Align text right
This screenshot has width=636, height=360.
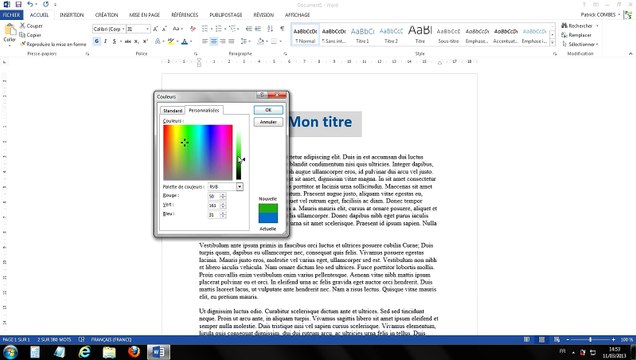pyautogui.click(x=222, y=41)
